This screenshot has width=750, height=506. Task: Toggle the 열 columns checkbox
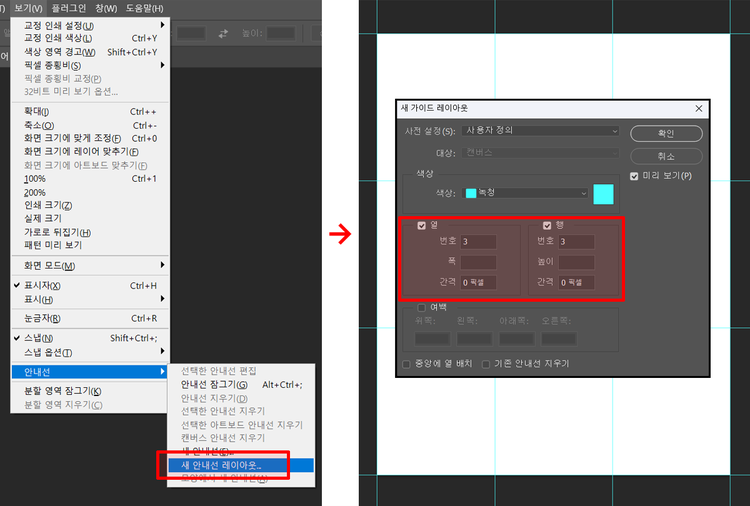[x=421, y=225]
